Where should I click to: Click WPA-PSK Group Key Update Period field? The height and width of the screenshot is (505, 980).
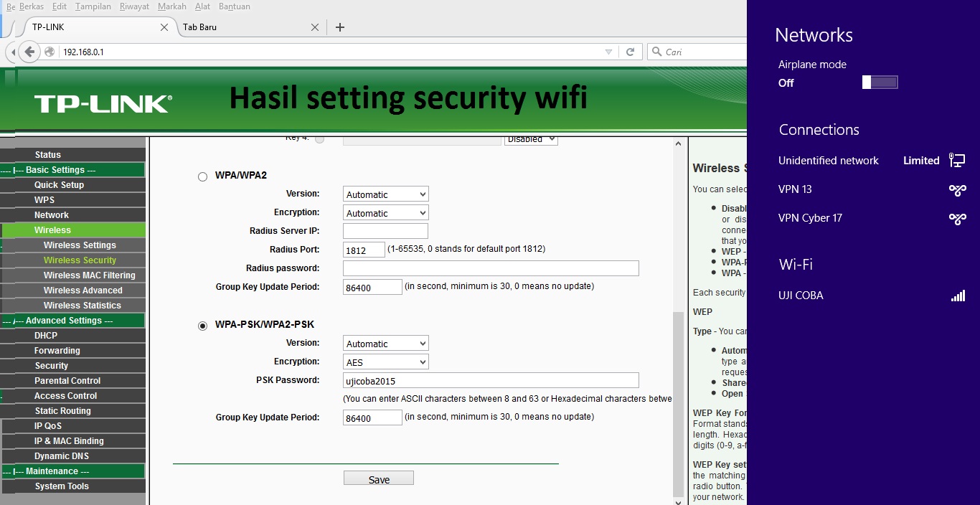click(x=372, y=417)
